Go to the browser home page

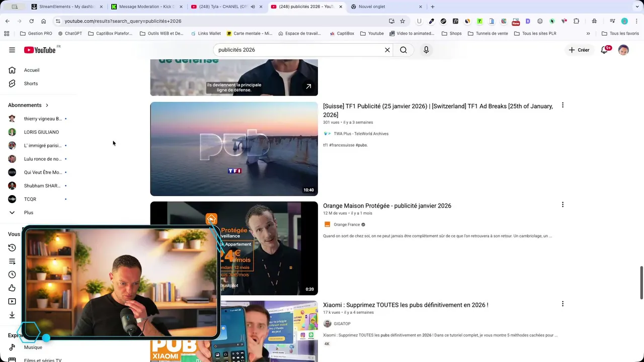coord(43,21)
